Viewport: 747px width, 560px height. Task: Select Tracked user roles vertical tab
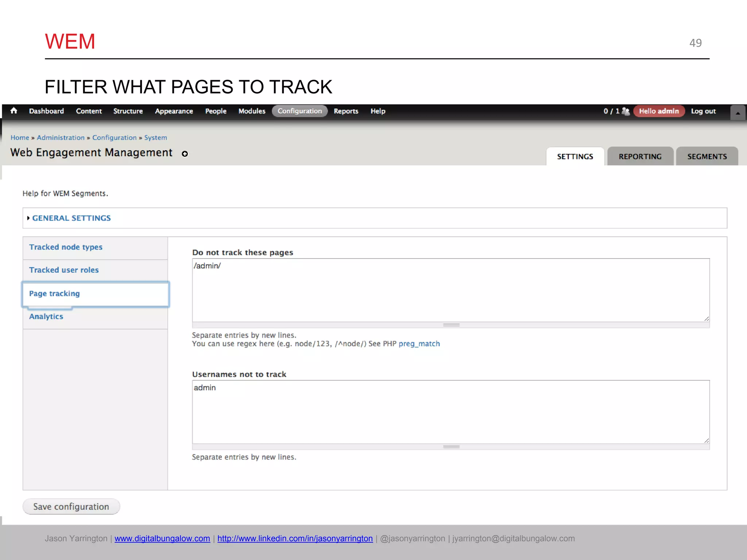click(95, 271)
